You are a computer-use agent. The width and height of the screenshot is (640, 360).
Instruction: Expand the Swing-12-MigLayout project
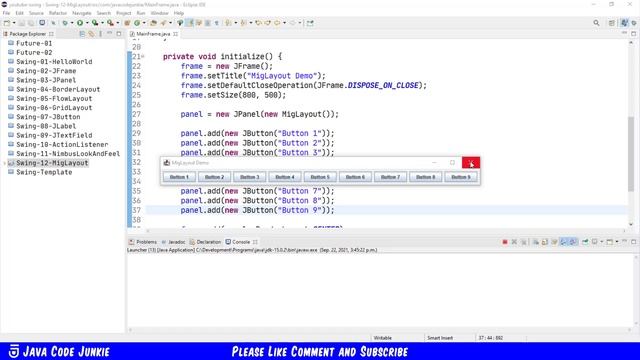pos(4,163)
